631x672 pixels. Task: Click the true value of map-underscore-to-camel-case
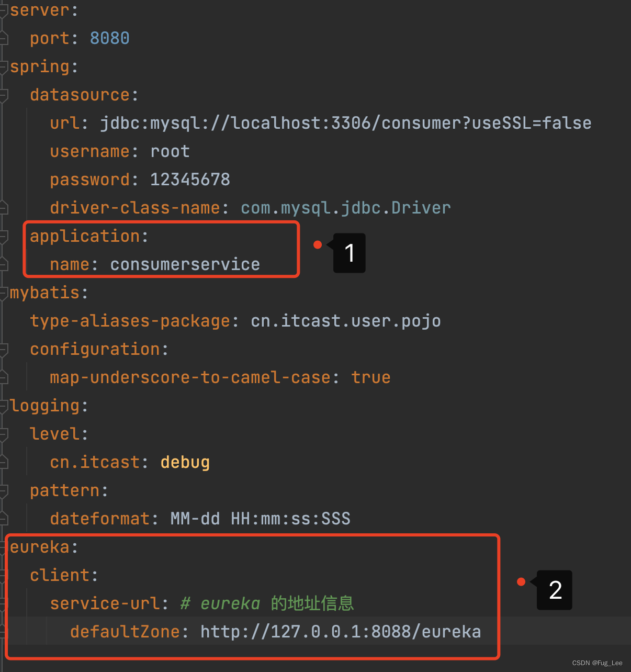click(x=370, y=377)
